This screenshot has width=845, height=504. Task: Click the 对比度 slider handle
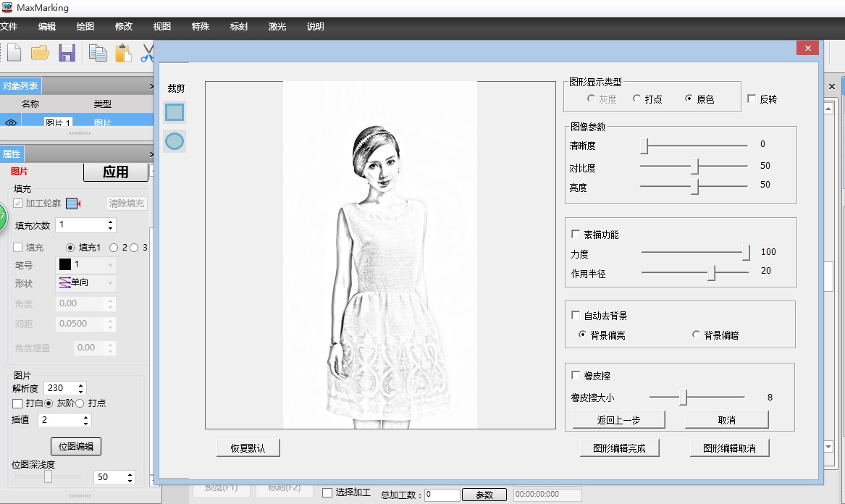[x=695, y=167]
